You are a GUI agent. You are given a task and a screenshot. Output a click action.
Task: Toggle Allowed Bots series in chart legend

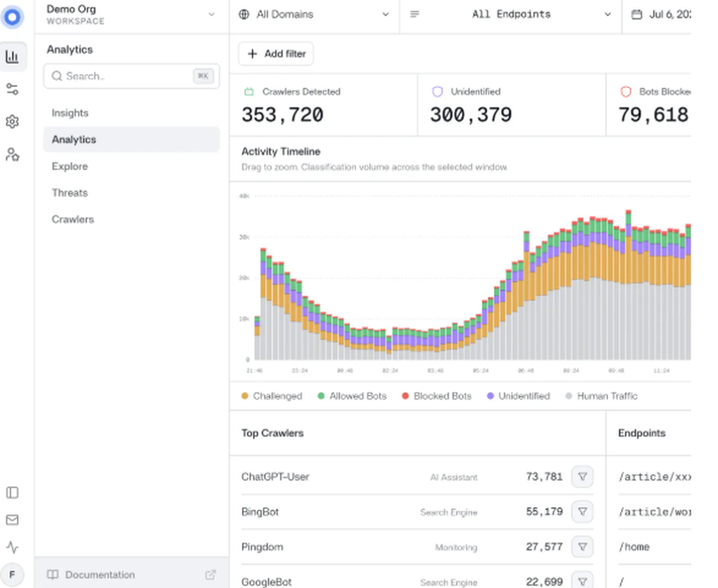click(352, 396)
